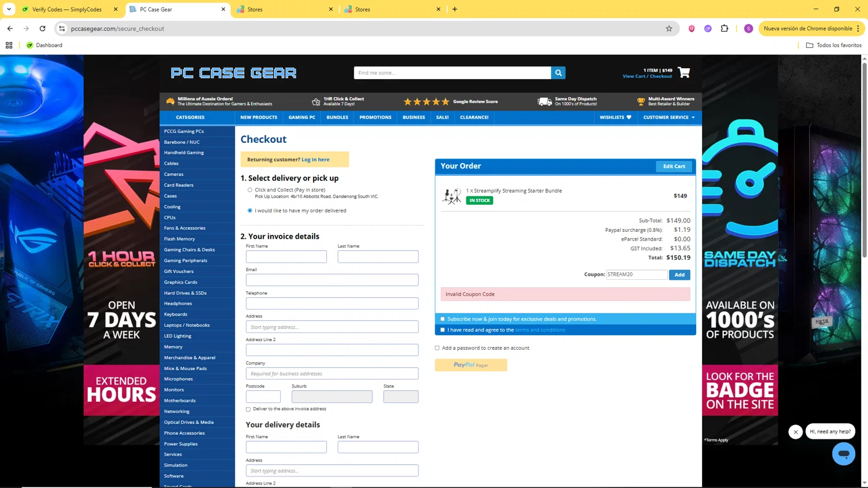Go back to previous page
The height and width of the screenshot is (488, 868).
[x=10, y=28]
